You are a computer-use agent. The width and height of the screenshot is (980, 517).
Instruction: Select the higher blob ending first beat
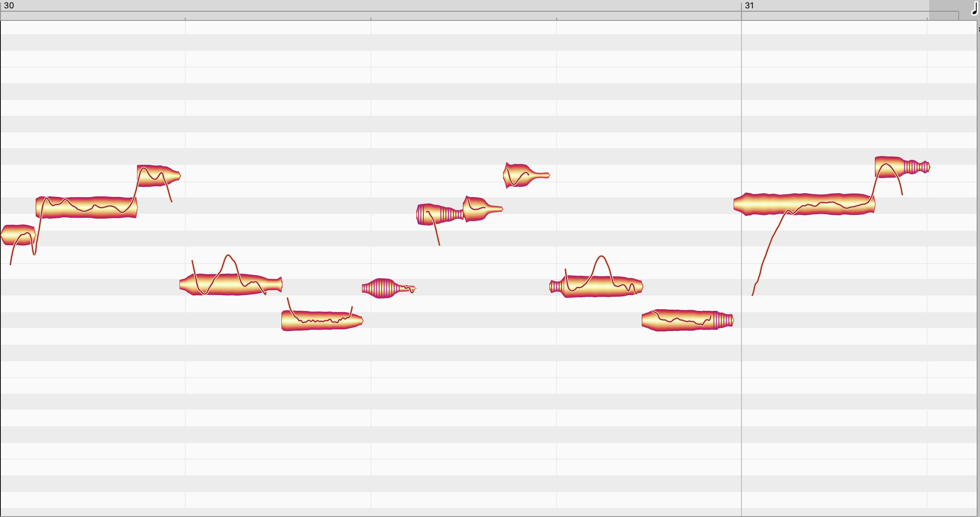159,176
